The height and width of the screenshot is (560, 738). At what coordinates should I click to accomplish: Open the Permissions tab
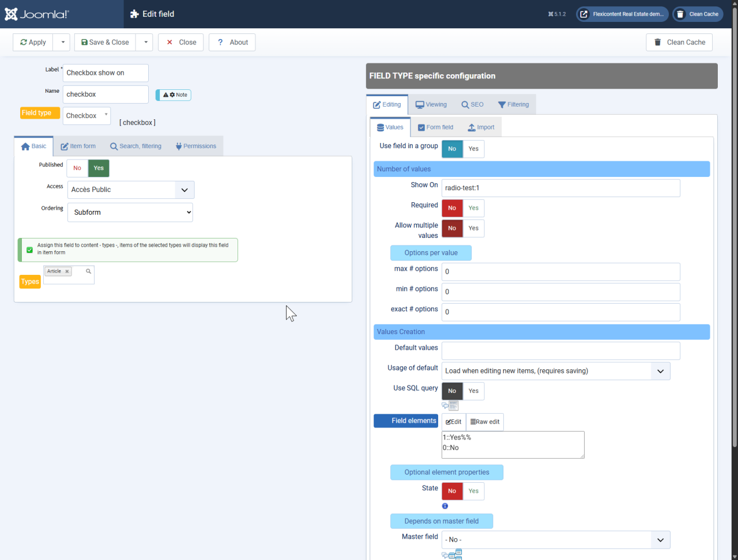pos(195,146)
